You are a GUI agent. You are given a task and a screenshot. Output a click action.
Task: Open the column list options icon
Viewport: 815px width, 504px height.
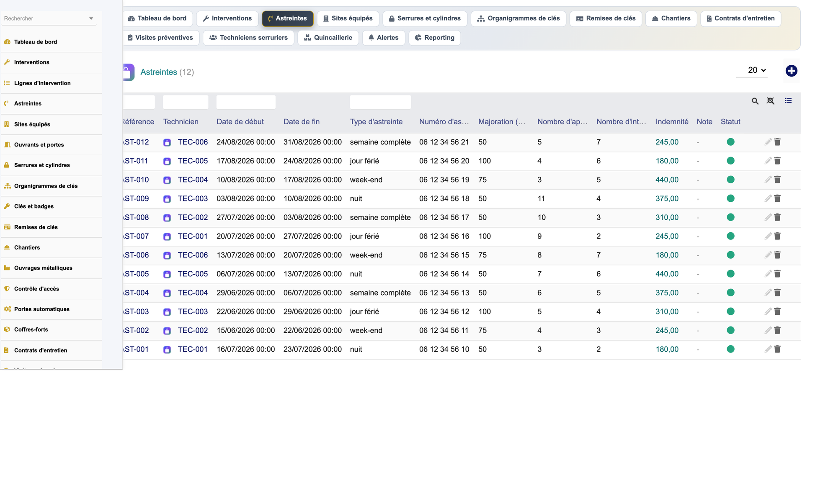[x=788, y=100]
